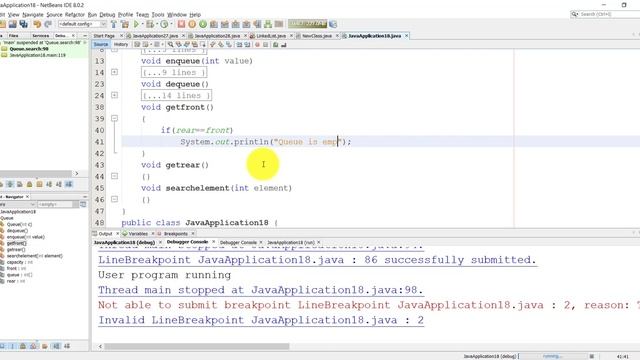Open the Window menu
The height and width of the screenshot is (360, 640).
click(x=177, y=15)
